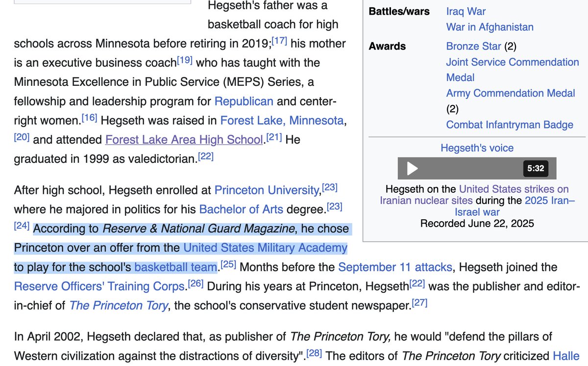The height and width of the screenshot is (366, 588).
Task: Click the Recorded June 22, 2025 caption
Action: tap(477, 224)
